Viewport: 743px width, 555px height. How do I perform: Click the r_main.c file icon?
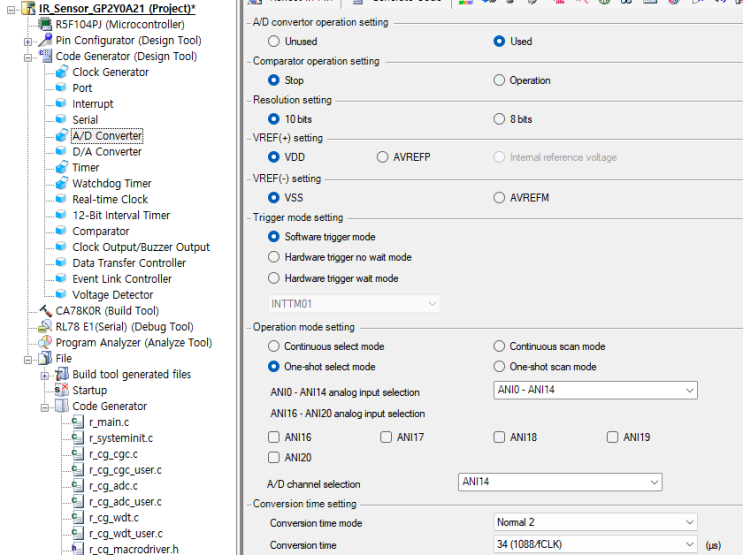[x=77, y=421]
